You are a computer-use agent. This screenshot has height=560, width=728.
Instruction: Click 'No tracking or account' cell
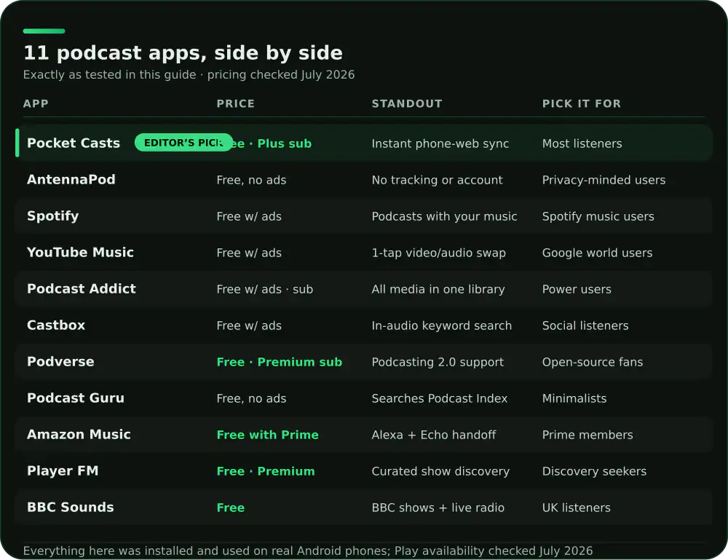(x=437, y=180)
